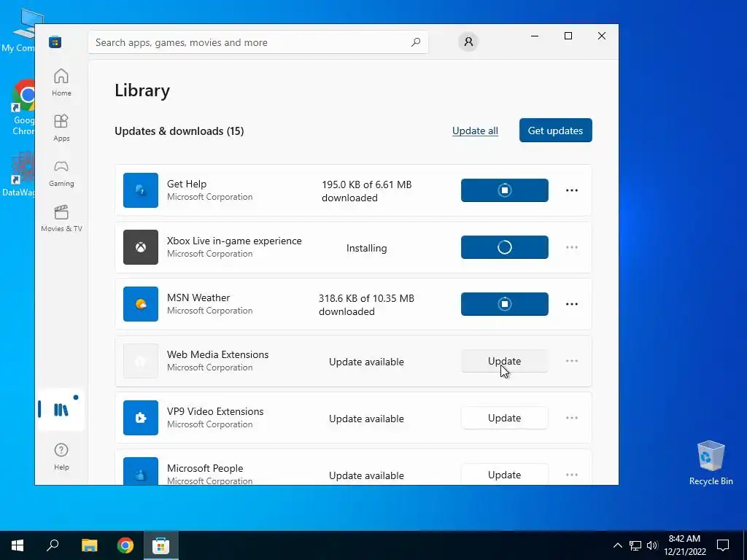Select 'VP9 Video Extensions' app name
The width and height of the screenshot is (747, 560).
click(x=215, y=411)
